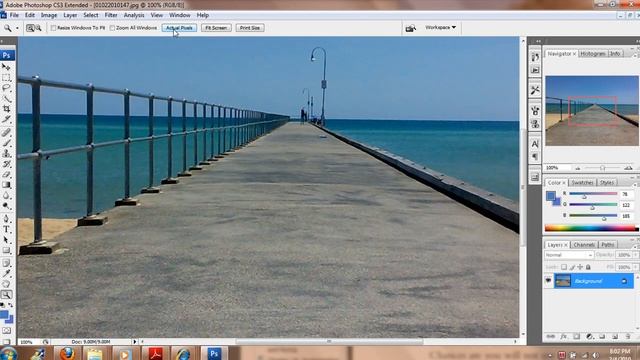The height and width of the screenshot is (360, 640).
Task: Click the Go to Bridge icon
Action: click(x=411, y=28)
